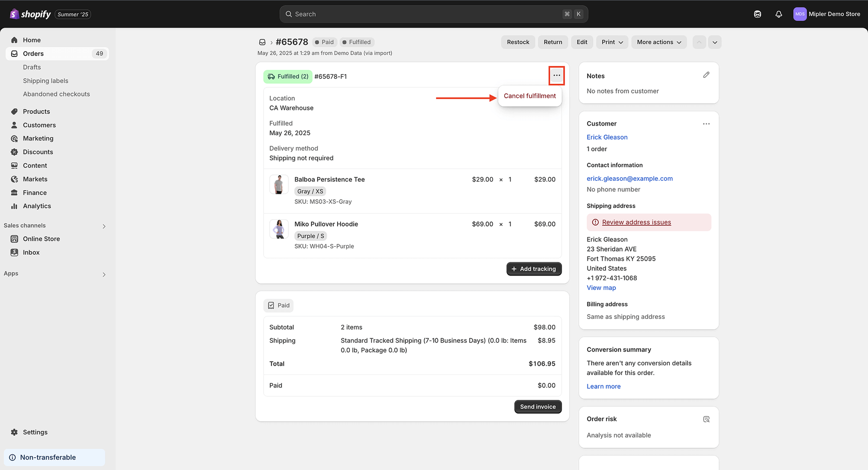Click the Add tracking button
Screen dimensions: 868x470
point(534,269)
